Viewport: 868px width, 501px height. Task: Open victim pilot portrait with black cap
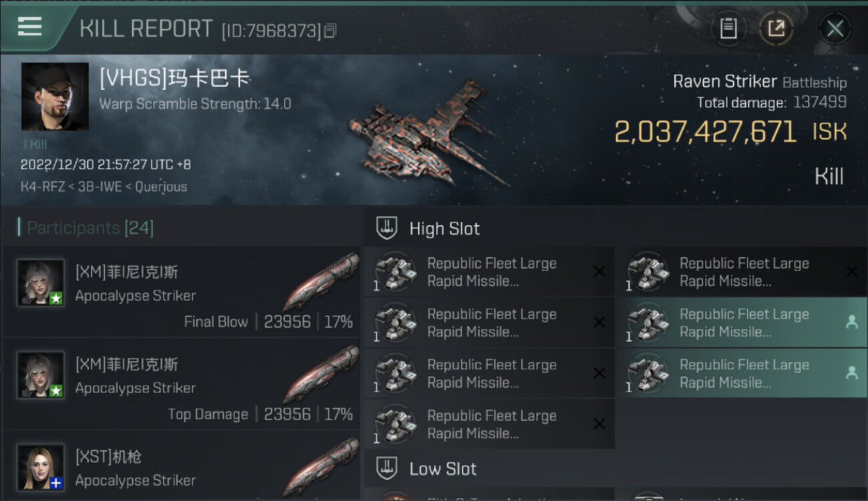click(55, 96)
